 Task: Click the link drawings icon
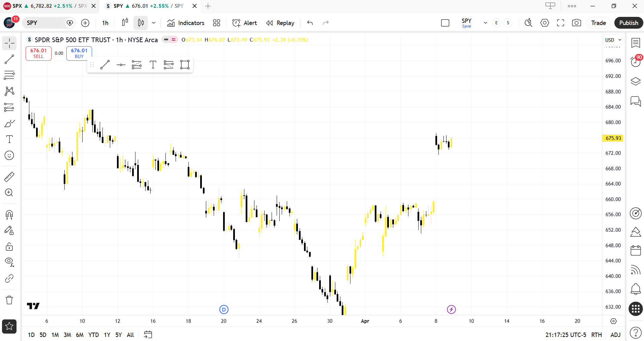(9, 278)
